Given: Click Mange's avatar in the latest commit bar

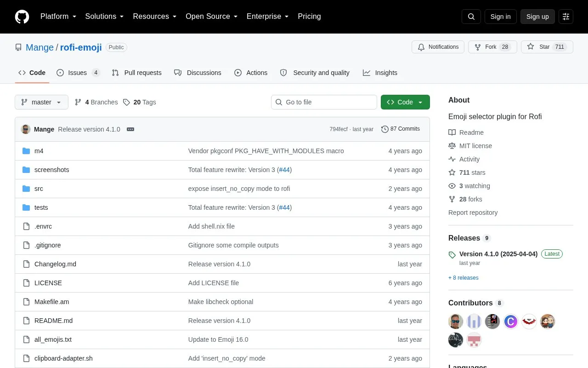Looking at the screenshot, I should coord(26,129).
